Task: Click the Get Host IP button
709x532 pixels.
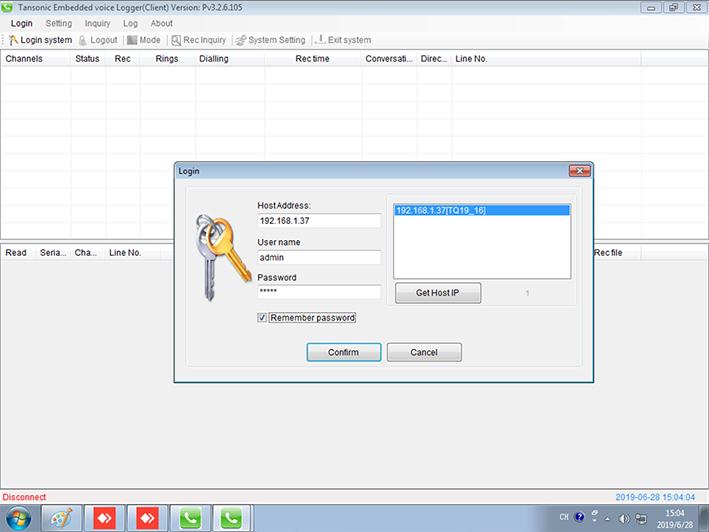Action: pyautogui.click(x=436, y=293)
